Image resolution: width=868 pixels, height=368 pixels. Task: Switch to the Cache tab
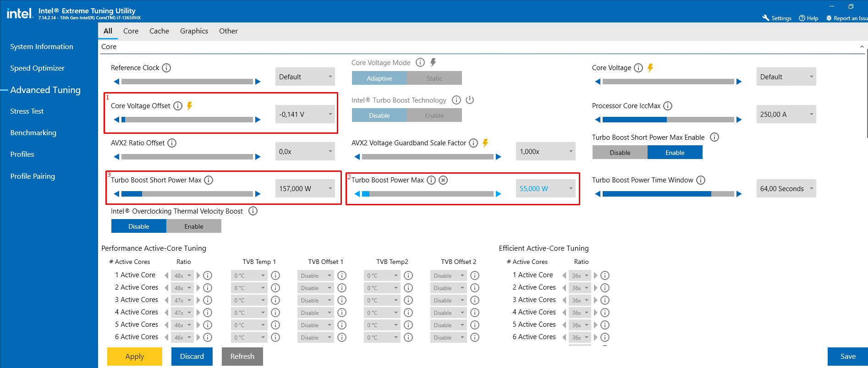tap(159, 31)
